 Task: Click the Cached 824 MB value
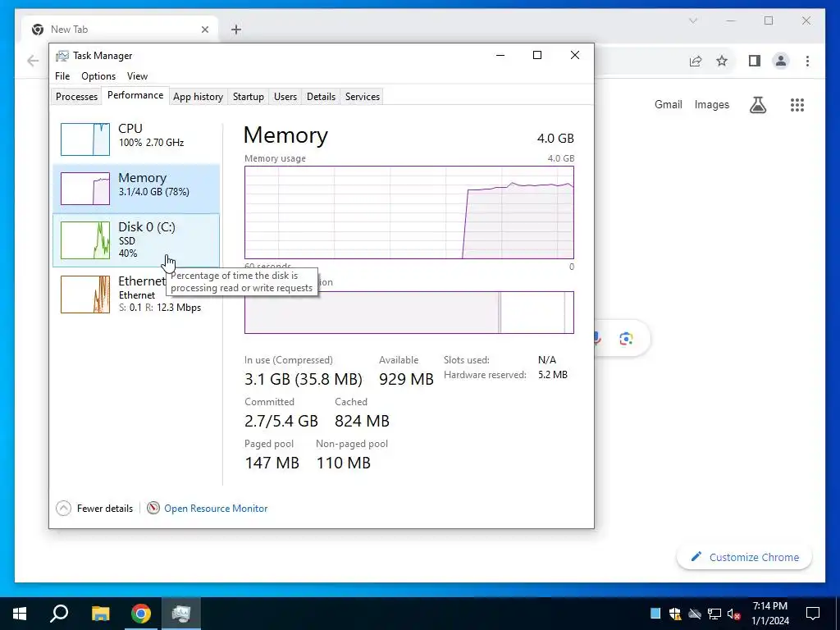coord(362,421)
